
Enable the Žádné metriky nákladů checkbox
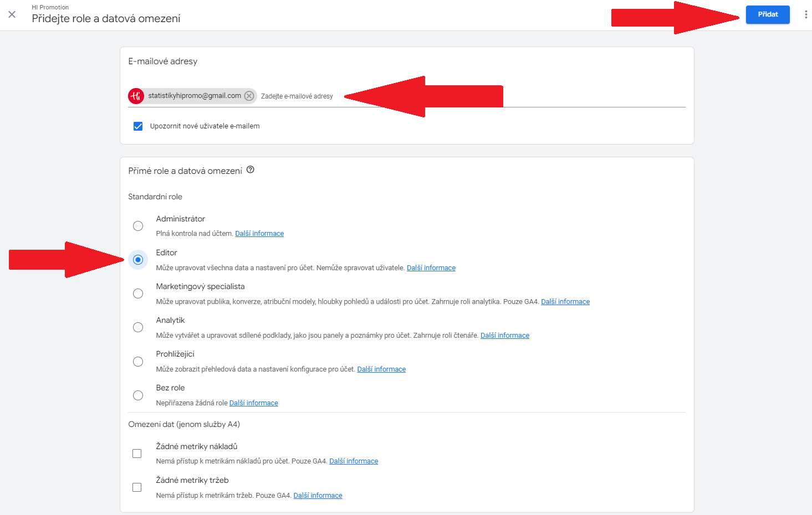tap(137, 454)
